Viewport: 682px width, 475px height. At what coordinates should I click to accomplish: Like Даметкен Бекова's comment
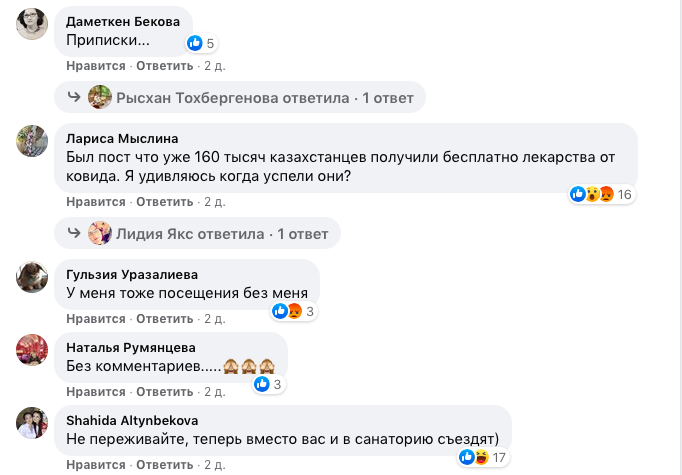[96, 66]
